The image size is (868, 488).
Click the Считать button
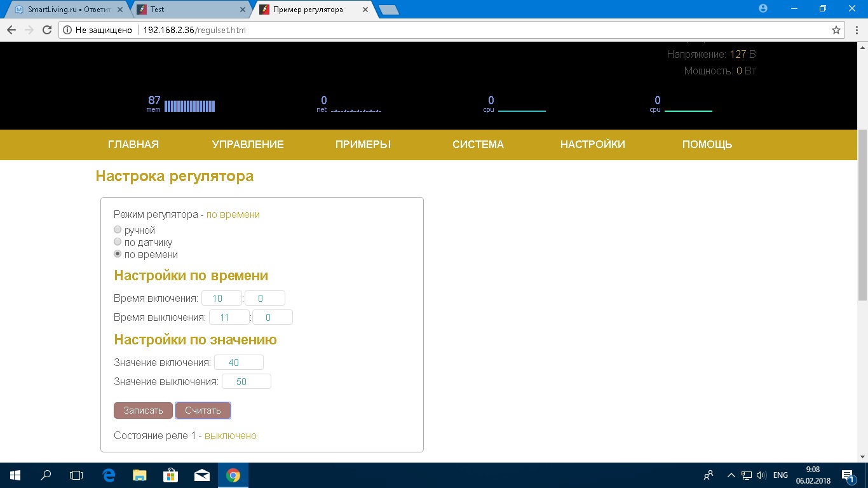tap(203, 410)
